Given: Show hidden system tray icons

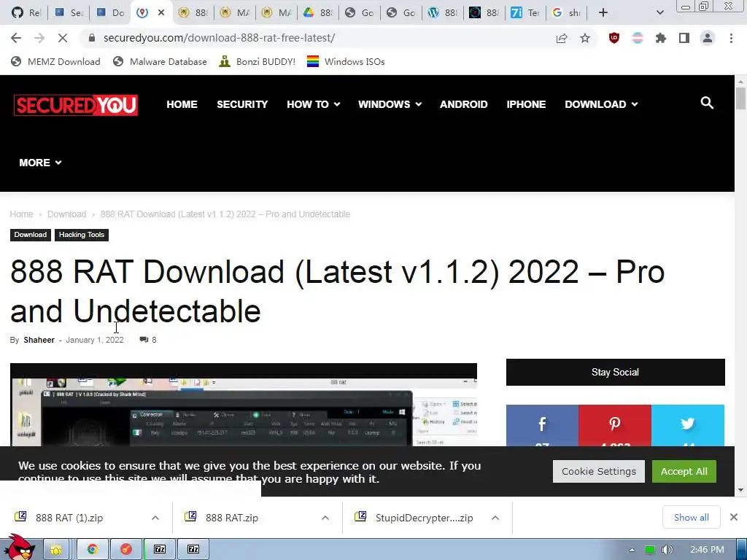Looking at the screenshot, I should pyautogui.click(x=632, y=550).
